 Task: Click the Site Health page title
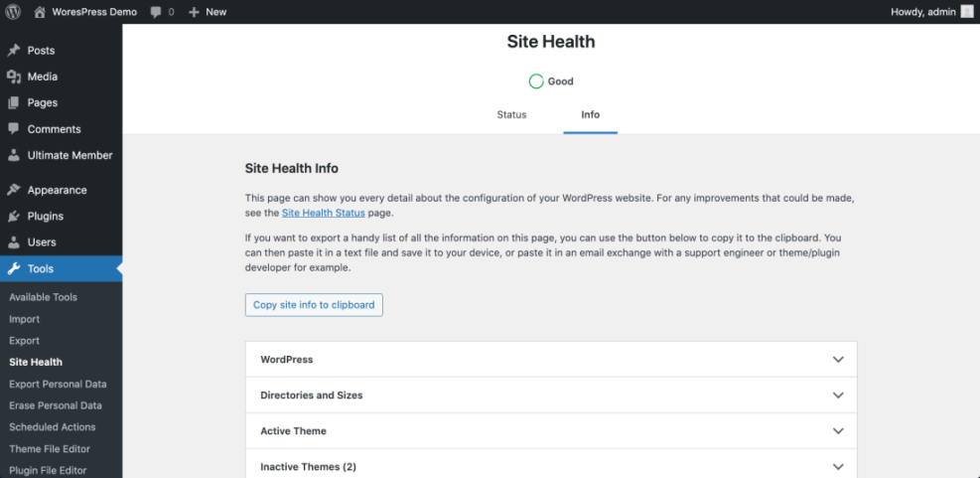coord(551,42)
